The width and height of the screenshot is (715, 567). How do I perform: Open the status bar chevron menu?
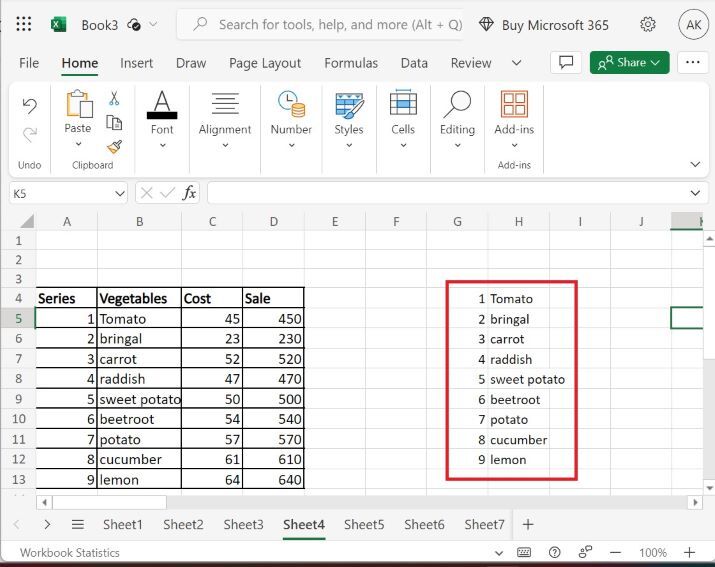pyautogui.click(x=498, y=553)
